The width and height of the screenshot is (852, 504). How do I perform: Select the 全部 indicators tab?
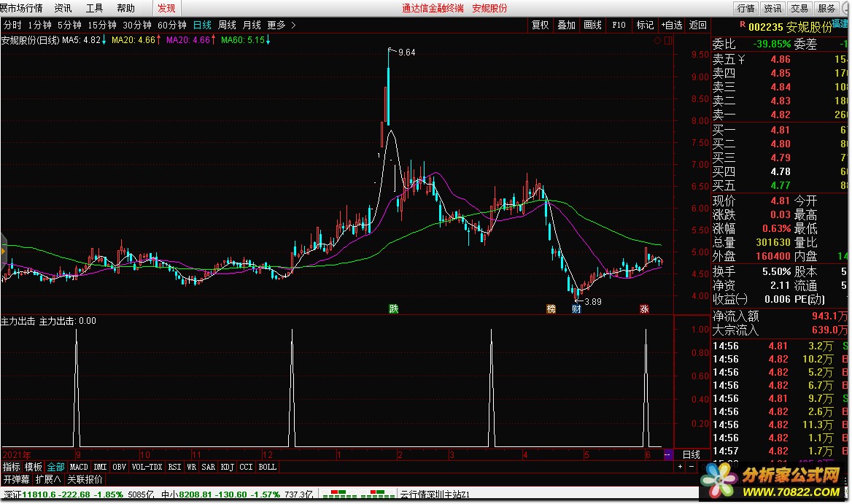point(55,467)
